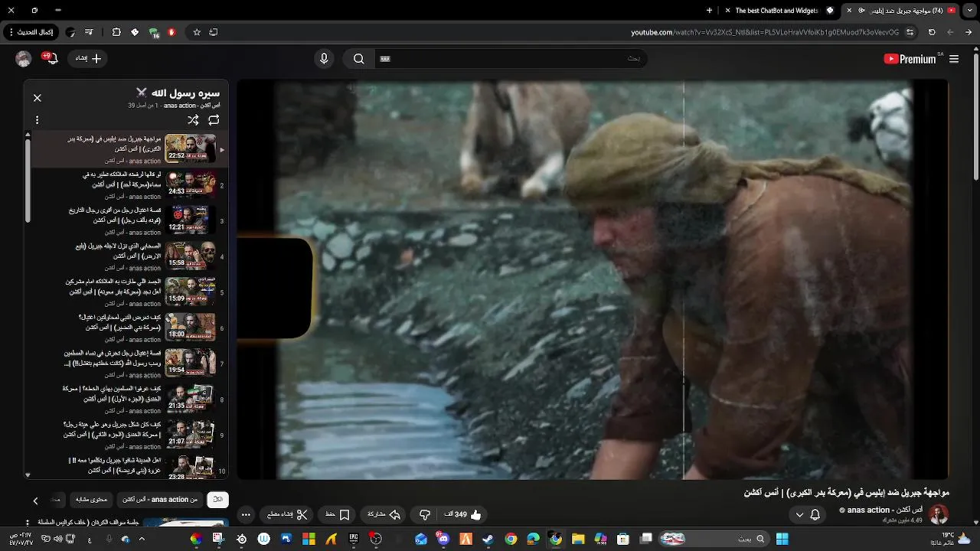Viewport: 980px width, 551px height.
Task: Open a new browser tab
Action: (709, 11)
